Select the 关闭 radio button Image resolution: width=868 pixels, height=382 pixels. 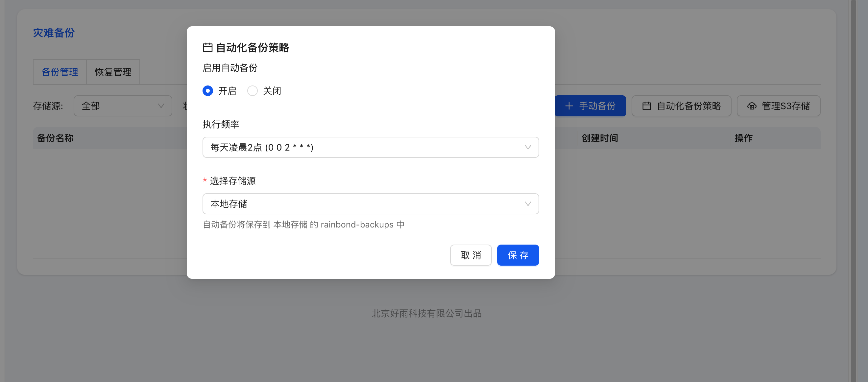pos(253,91)
